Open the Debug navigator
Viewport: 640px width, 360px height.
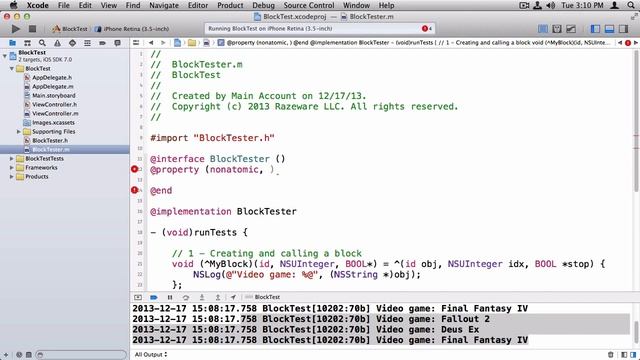click(87, 43)
